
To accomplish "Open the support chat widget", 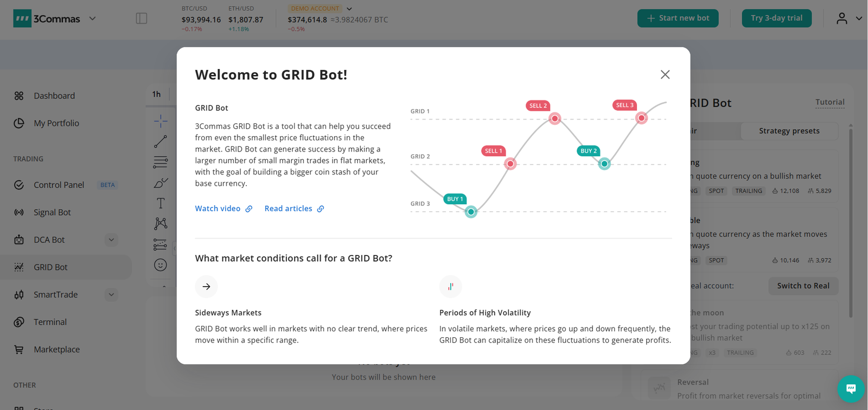I will click(x=851, y=389).
